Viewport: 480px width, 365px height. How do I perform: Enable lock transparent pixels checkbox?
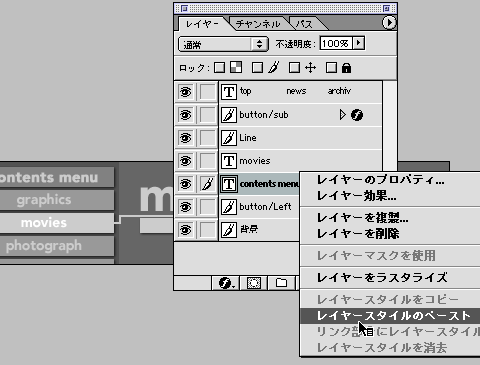click(x=219, y=68)
